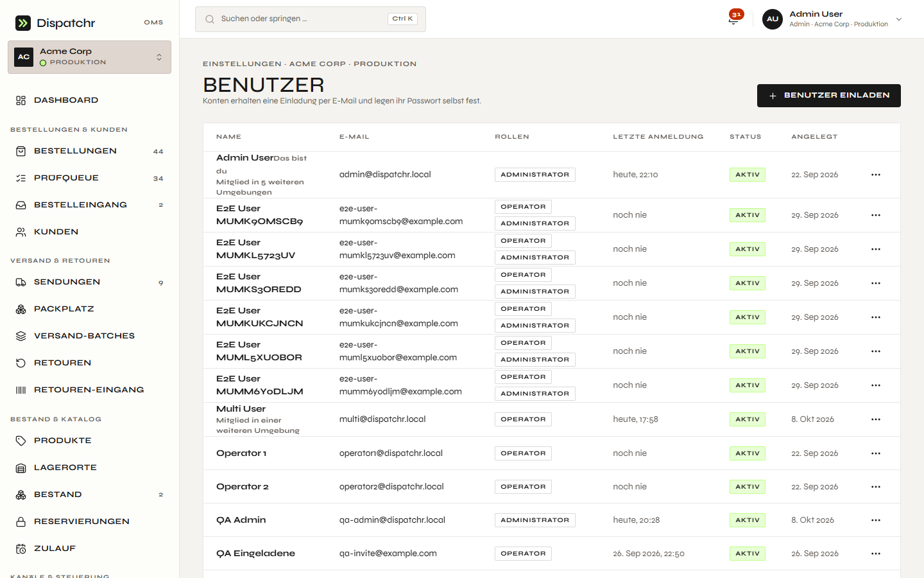Click the Bestellungen icon in sidebar
924x578 pixels.
pos(21,151)
